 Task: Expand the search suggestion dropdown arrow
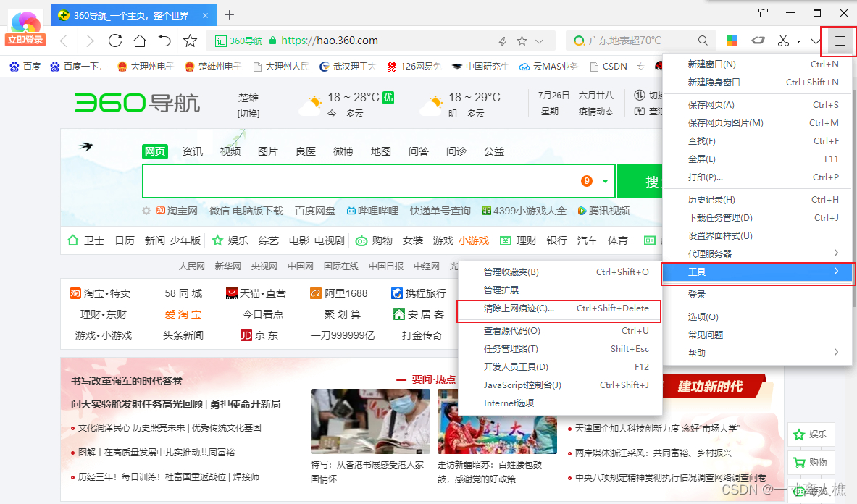(x=605, y=181)
